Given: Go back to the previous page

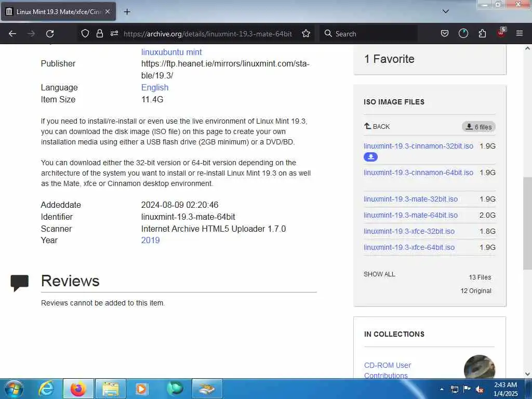Looking at the screenshot, I should (12, 34).
